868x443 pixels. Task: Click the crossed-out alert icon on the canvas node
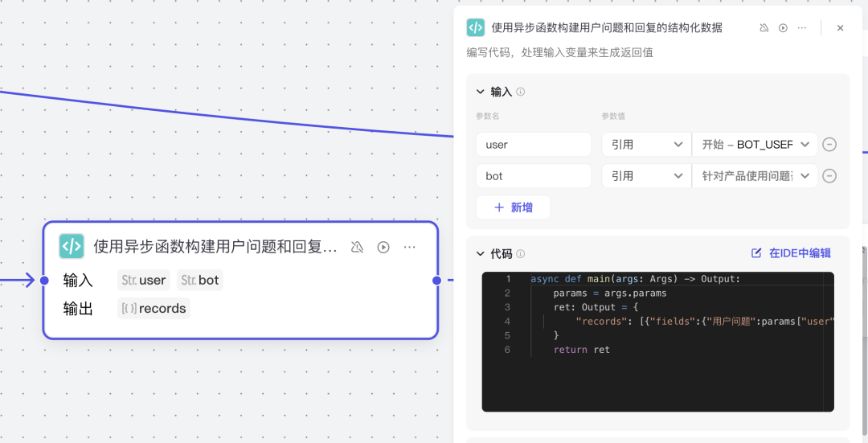[358, 247]
